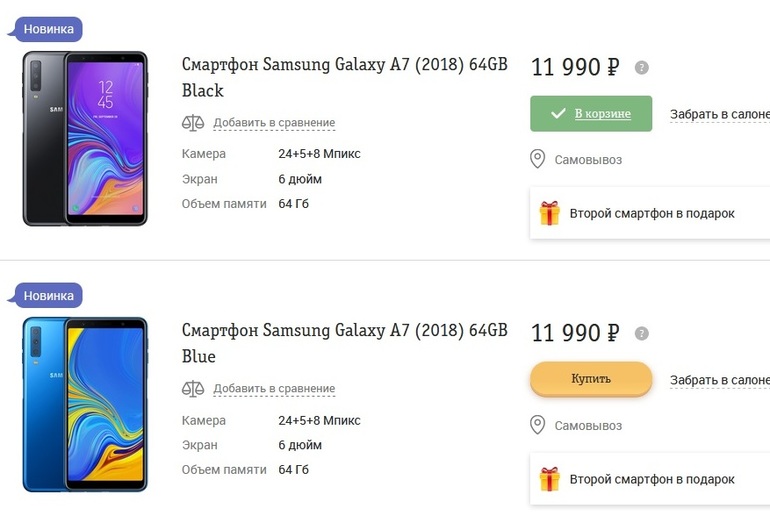The image size is (770, 523).
Task: Open Samsung Galaxy A7 Blue product title
Action: [344, 343]
